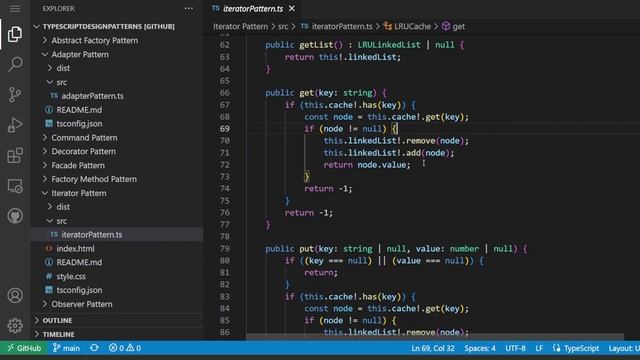Image resolution: width=640 pixels, height=360 pixels.
Task: Click Ln 69, Col 32 cursor position
Action: pyautogui.click(x=433, y=348)
